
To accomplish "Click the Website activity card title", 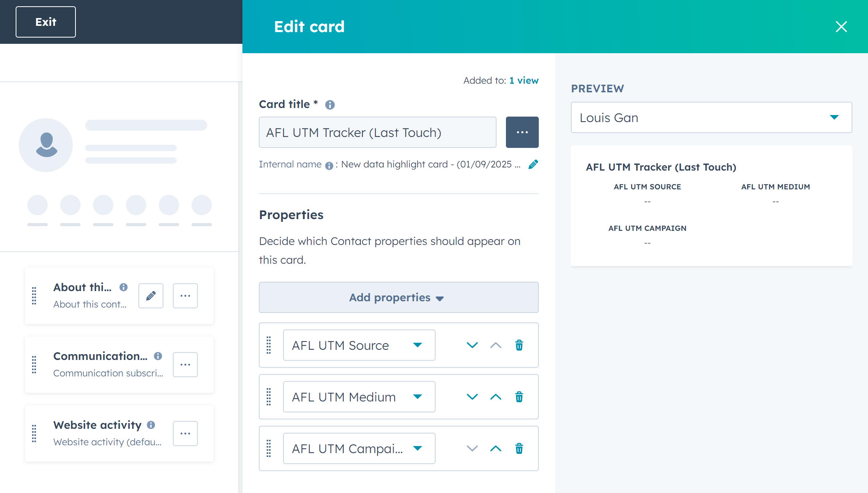I will click(x=97, y=425).
